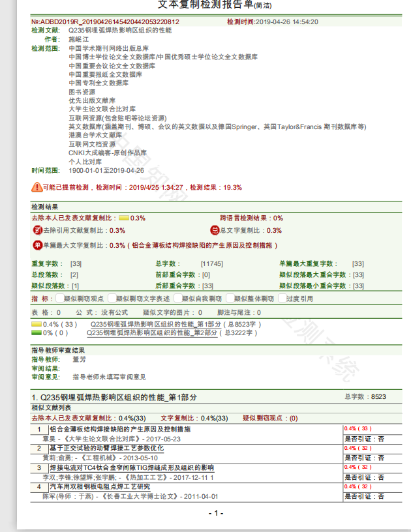Click author name 施岷江
This screenshot has height=532, width=411.
(79, 39)
